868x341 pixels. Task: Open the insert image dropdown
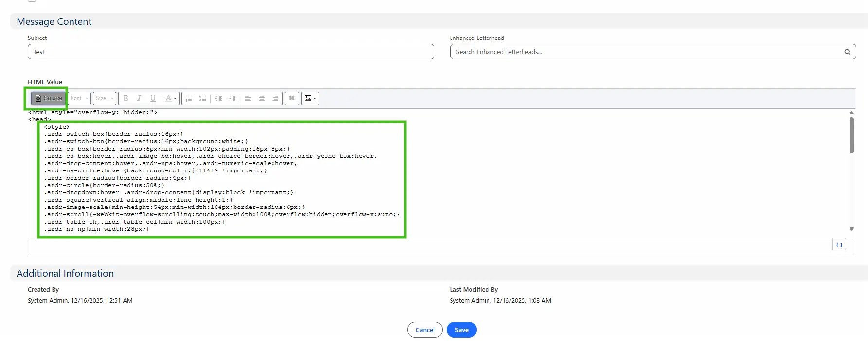coord(310,98)
